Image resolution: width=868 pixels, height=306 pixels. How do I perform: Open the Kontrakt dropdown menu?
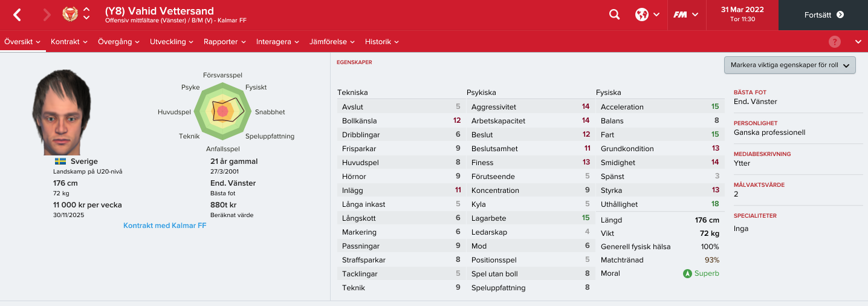click(x=70, y=42)
